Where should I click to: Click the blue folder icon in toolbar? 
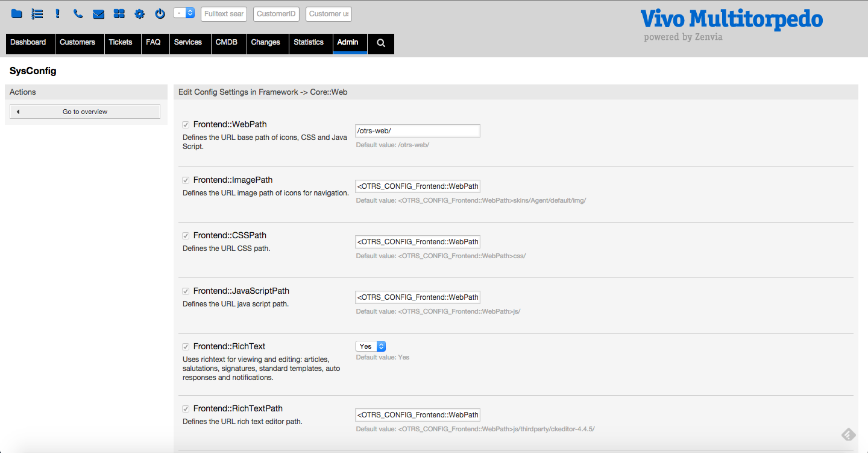click(x=17, y=14)
